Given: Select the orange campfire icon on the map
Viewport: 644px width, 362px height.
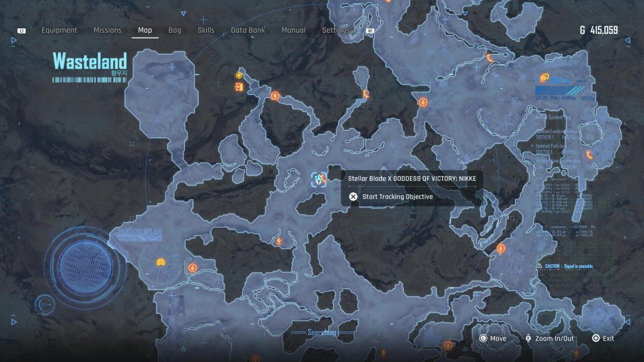Looking at the screenshot, I should pos(278,240).
